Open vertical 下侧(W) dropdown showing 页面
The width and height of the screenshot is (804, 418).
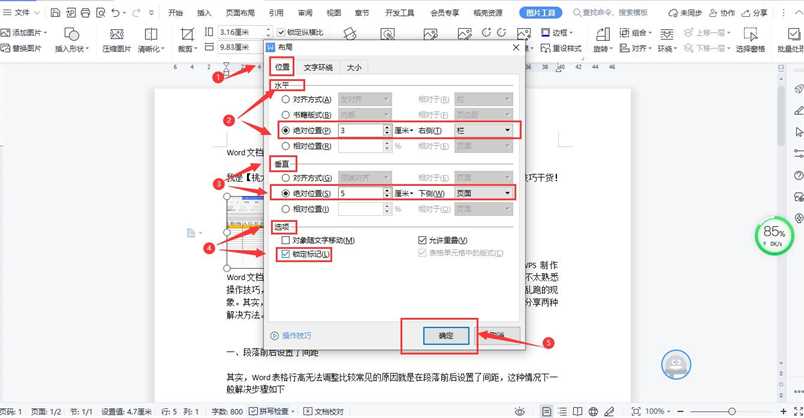485,193
